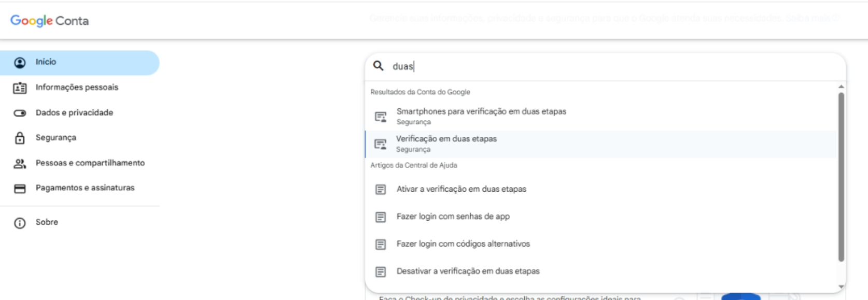Click the search results scrollbar thumb
The width and height of the screenshot is (868, 300).
841,177
